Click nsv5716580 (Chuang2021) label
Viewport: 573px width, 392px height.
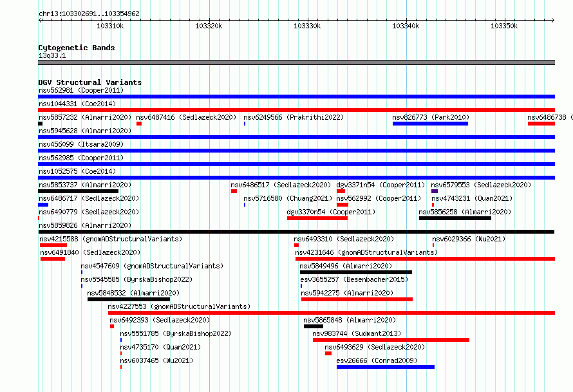coord(288,198)
